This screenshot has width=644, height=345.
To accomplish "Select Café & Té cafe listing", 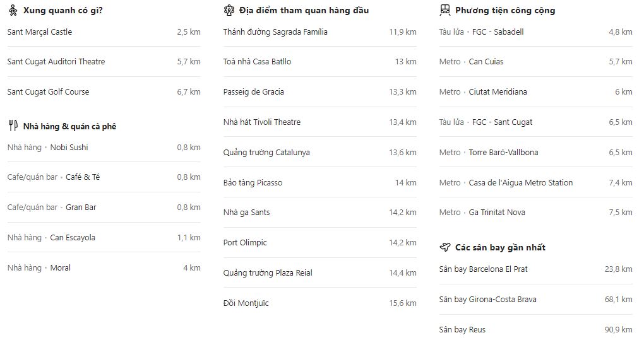I will [83, 177].
